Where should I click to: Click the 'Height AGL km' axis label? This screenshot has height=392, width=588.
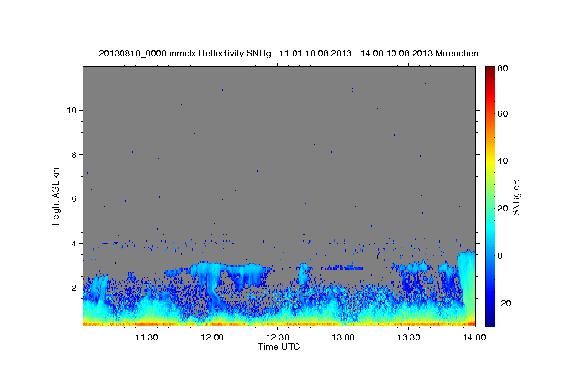tap(56, 196)
